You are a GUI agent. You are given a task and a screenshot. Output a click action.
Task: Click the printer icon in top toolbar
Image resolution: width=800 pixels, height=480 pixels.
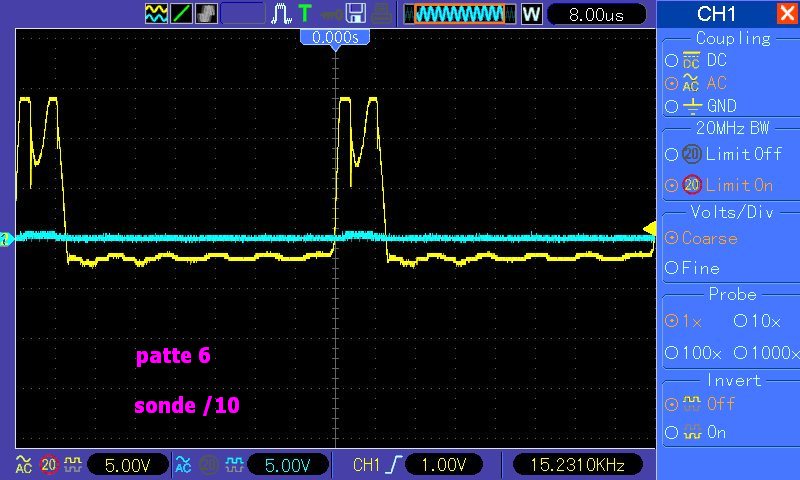click(382, 14)
